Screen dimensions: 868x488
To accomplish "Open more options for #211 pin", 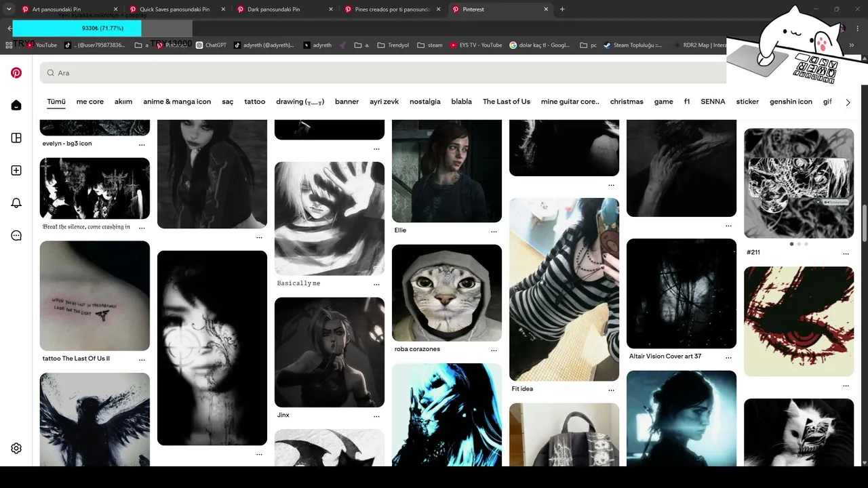I will [846, 253].
